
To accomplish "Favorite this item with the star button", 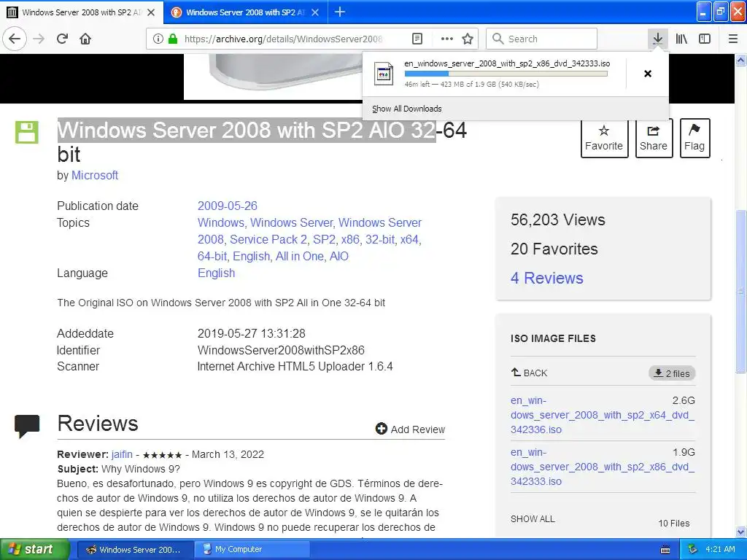I will click(x=604, y=138).
